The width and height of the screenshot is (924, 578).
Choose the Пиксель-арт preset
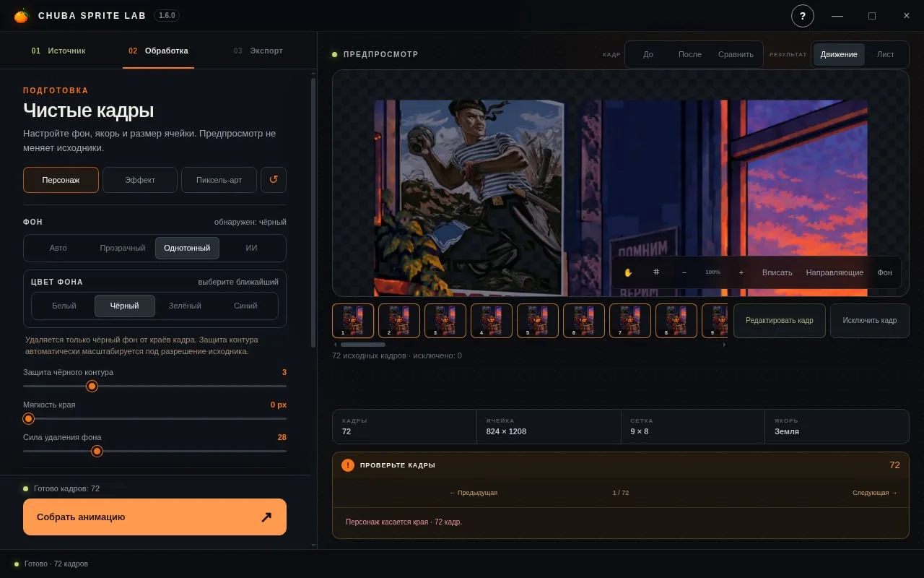pyautogui.click(x=219, y=180)
